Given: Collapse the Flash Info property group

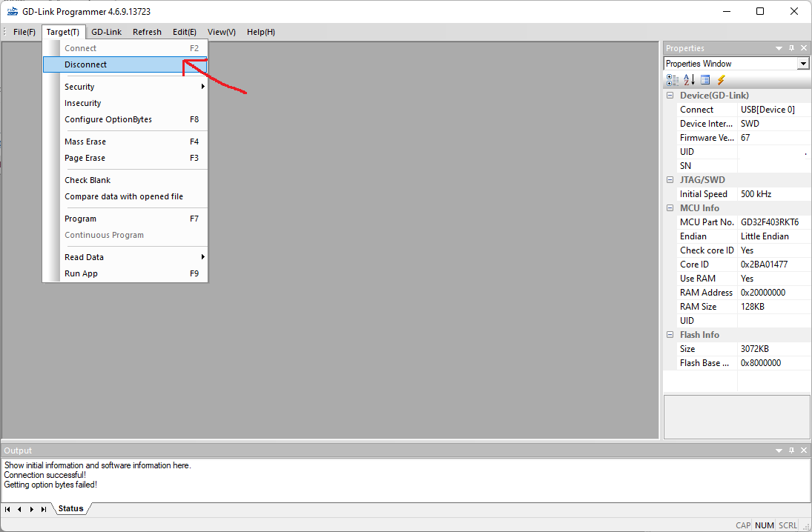Looking at the screenshot, I should tap(670, 334).
